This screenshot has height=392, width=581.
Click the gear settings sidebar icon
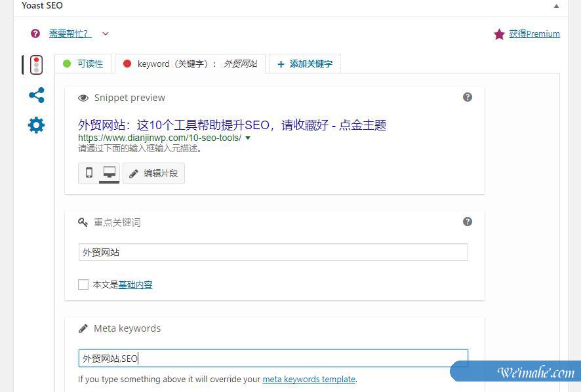pyautogui.click(x=36, y=125)
